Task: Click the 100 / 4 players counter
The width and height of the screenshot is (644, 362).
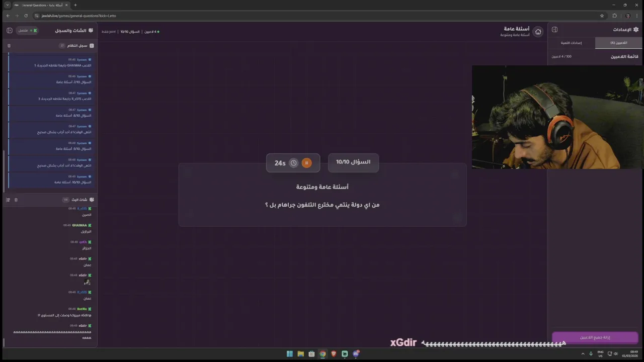Action: pyautogui.click(x=561, y=56)
